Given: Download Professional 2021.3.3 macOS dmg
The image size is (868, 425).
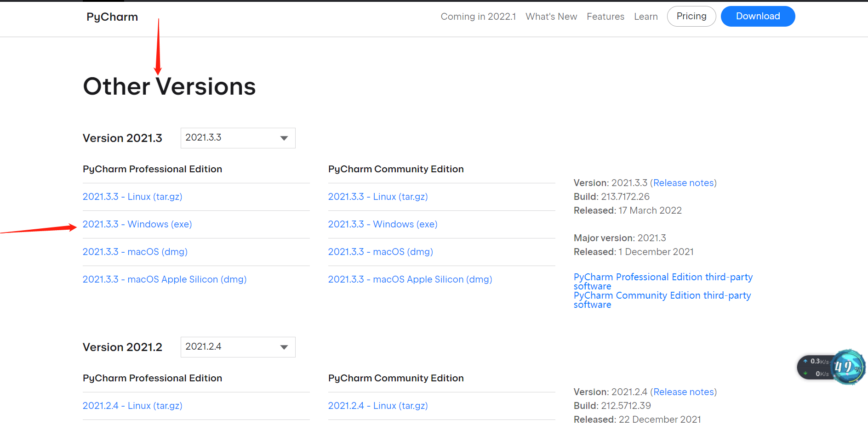Looking at the screenshot, I should pos(135,252).
